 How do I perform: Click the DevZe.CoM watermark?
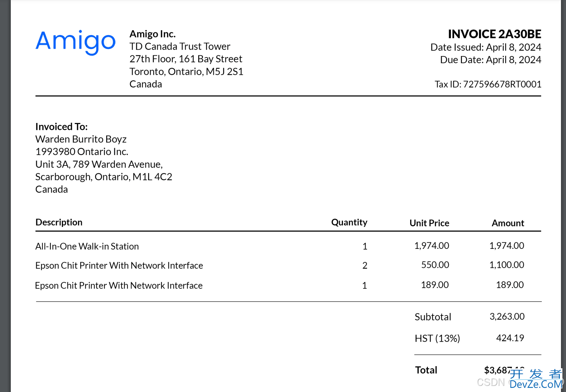click(536, 384)
